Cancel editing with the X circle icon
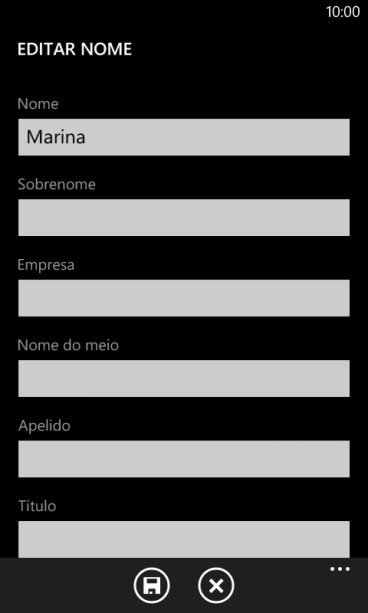Image resolution: width=368 pixels, height=613 pixels. (x=216, y=586)
